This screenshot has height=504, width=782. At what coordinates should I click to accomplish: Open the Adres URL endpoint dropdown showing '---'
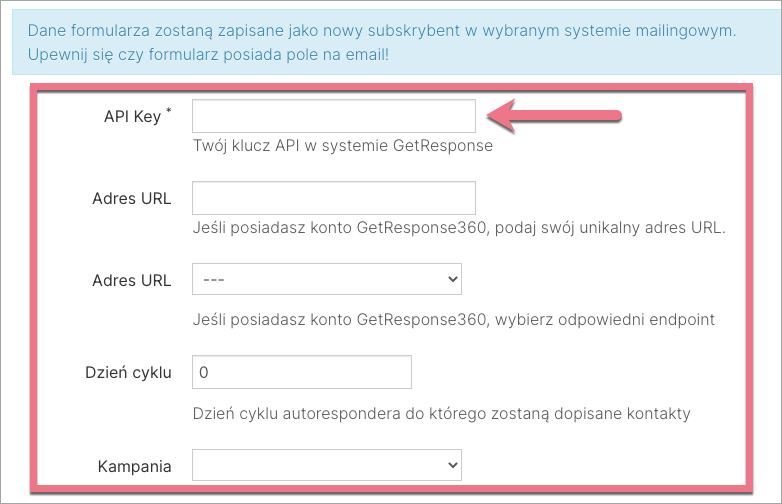click(326, 280)
